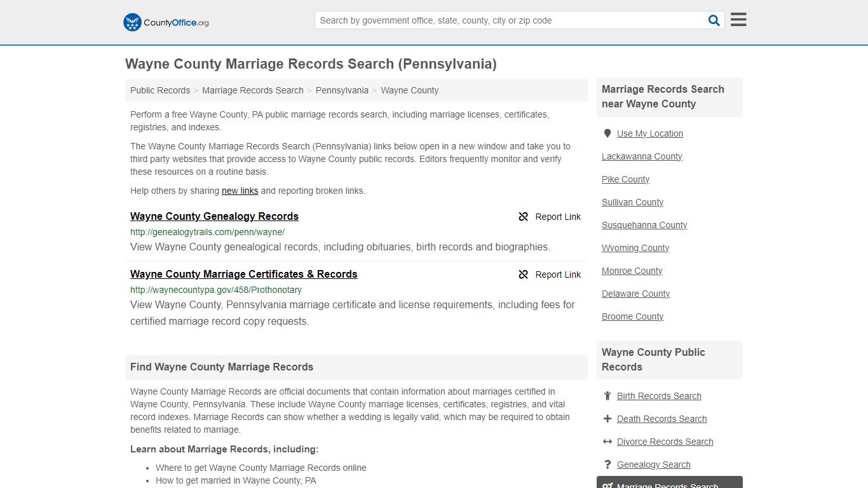Viewport: 868px width, 488px height.
Task: Click the Divorce Records arrows icon
Action: (x=607, y=442)
